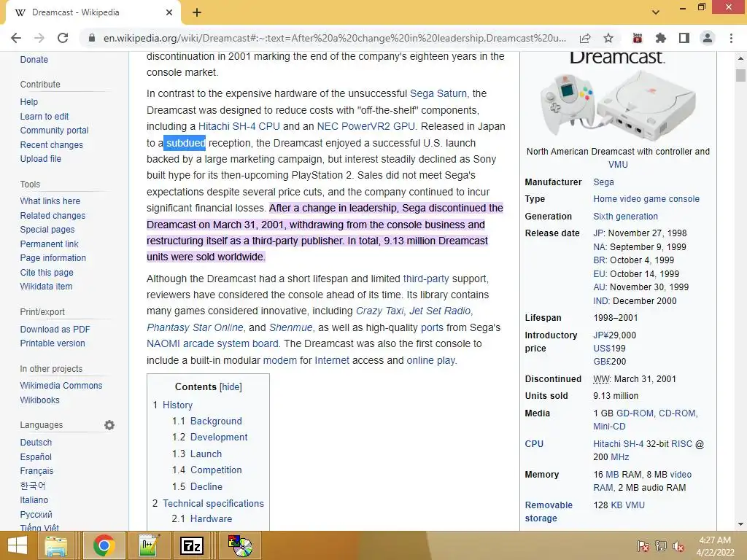Open the Jet Set Radio link
747x560 pixels.
(440, 311)
